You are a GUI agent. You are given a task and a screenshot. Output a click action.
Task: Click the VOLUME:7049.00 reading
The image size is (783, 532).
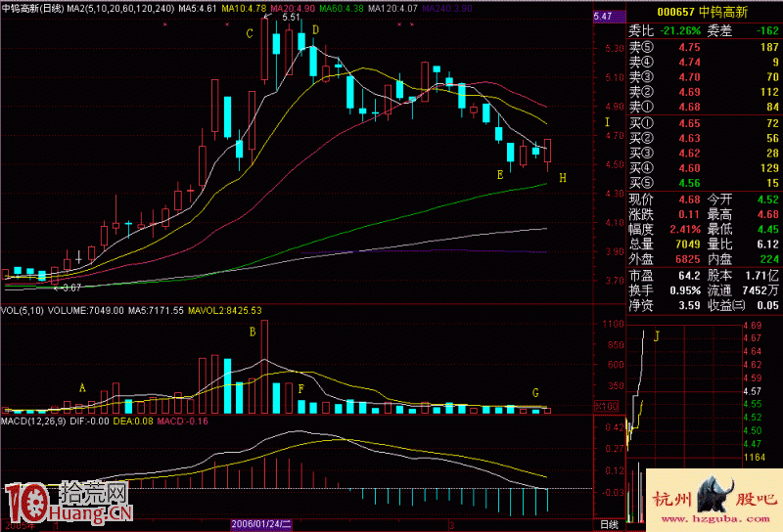(x=85, y=310)
